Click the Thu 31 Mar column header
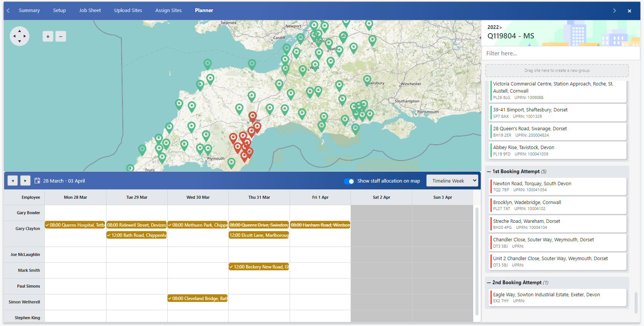 pos(259,198)
